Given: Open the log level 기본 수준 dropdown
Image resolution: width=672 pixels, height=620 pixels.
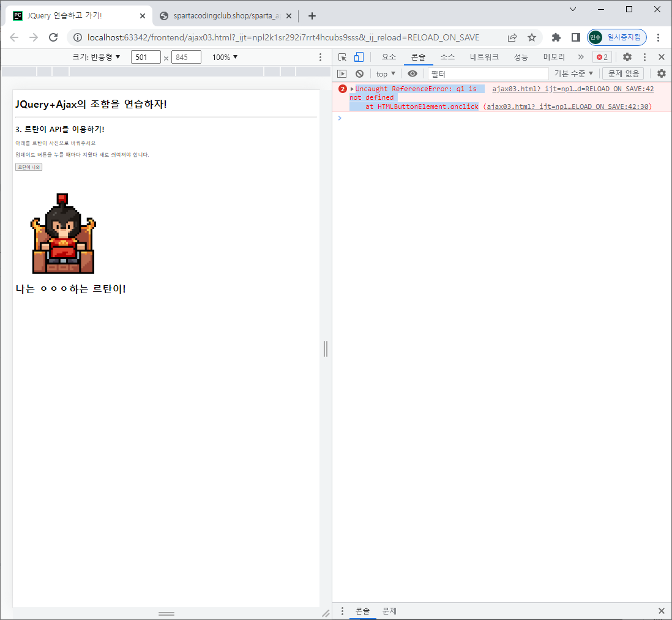Looking at the screenshot, I should point(573,73).
